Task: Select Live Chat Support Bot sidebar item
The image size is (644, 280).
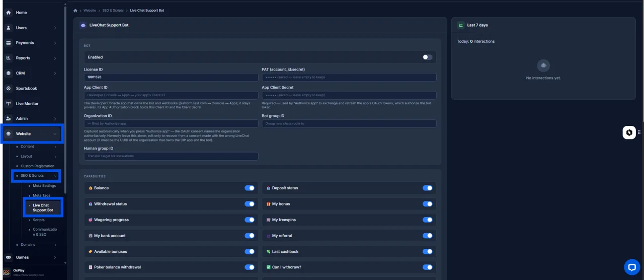Action: click(43, 207)
